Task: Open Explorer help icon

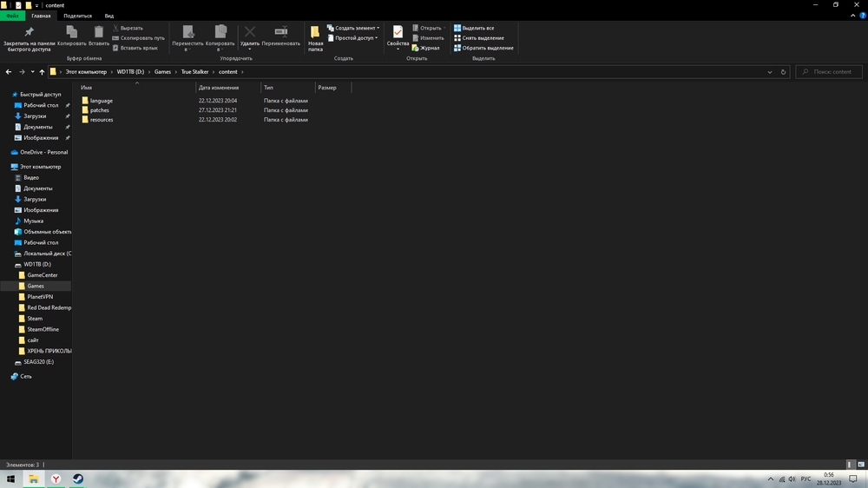Action: click(863, 16)
